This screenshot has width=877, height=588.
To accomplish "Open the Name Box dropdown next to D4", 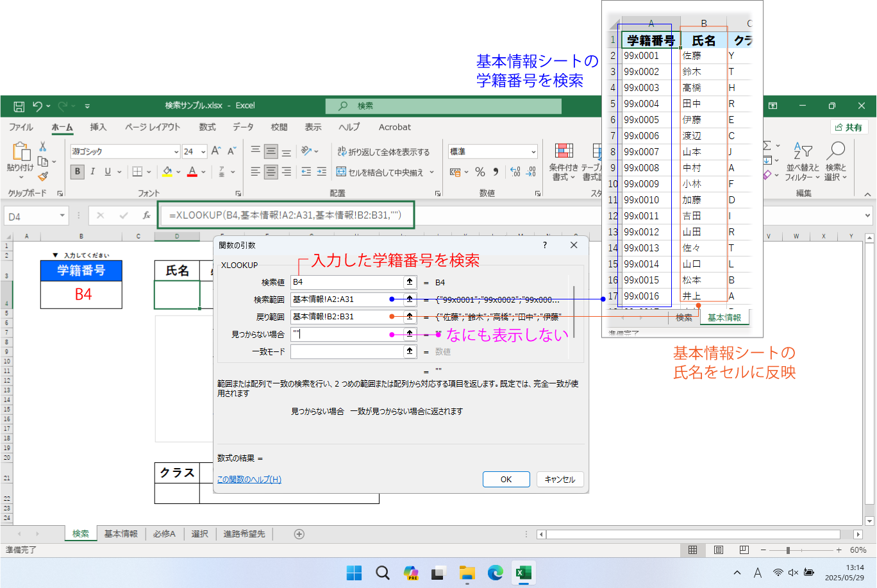I will click(x=62, y=216).
